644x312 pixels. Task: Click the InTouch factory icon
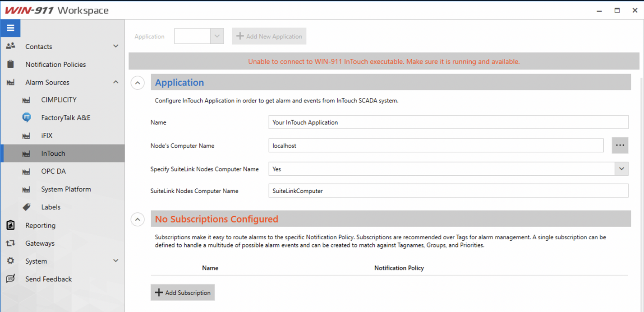click(27, 154)
